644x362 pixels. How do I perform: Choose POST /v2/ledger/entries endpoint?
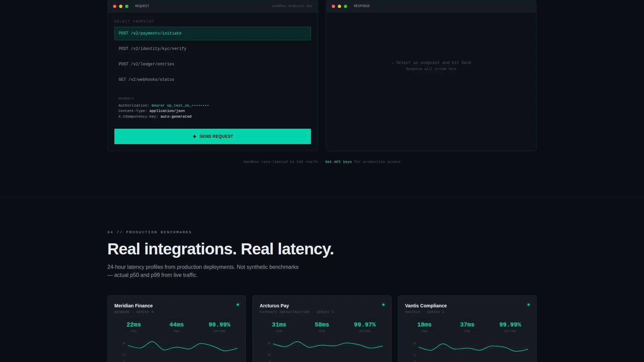(x=212, y=64)
